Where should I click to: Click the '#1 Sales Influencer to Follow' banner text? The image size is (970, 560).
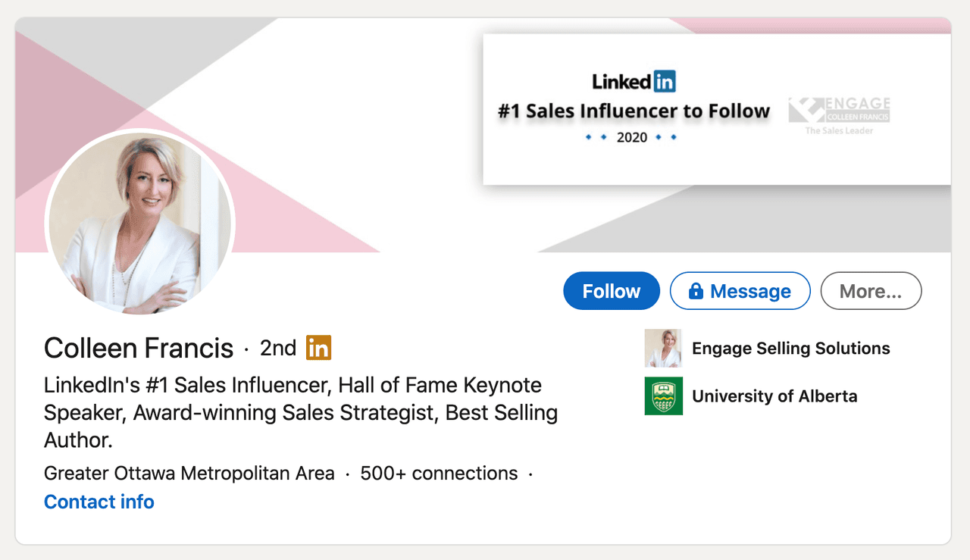634,111
